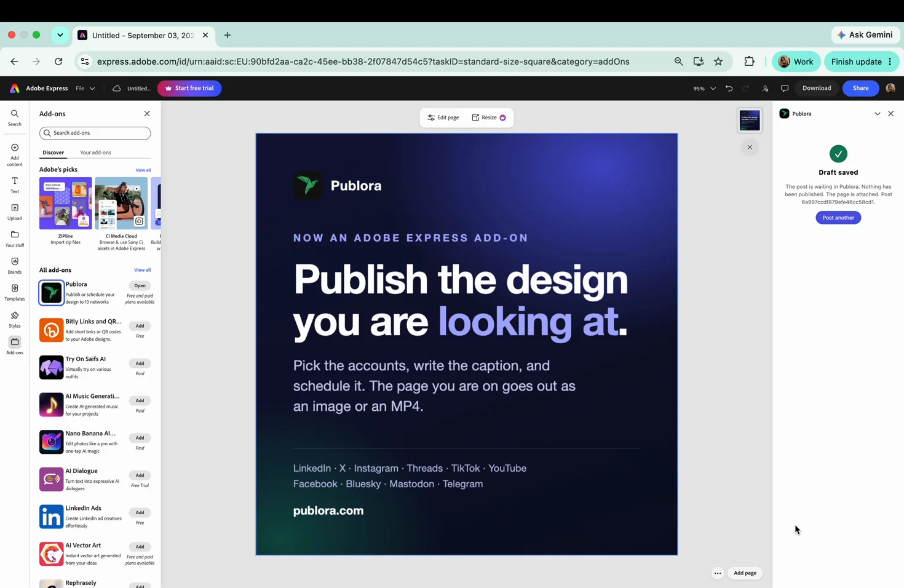Add AI Vector Art add-on
This screenshot has height=588, width=904.
pos(140,547)
